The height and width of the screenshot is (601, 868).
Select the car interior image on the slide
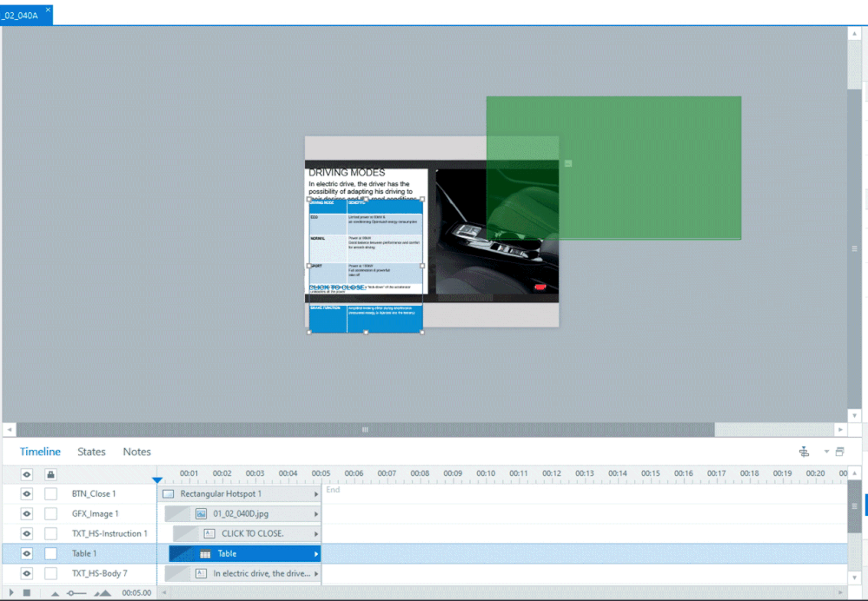coord(497,231)
